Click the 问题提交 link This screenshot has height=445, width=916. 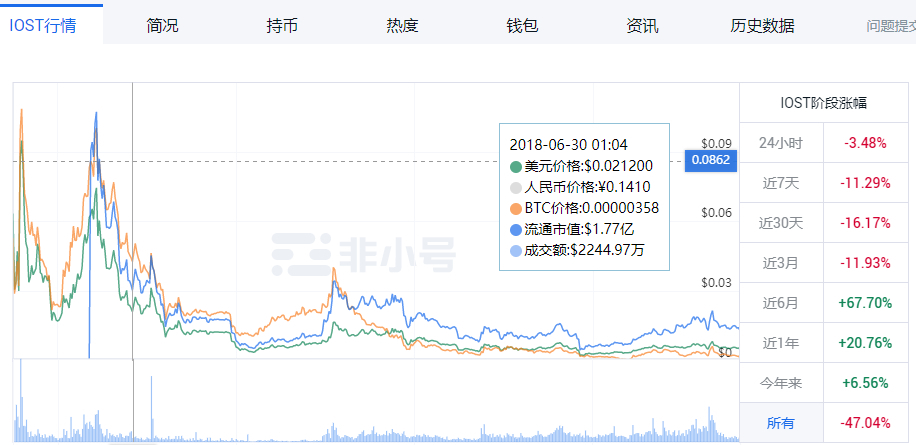coord(891,26)
